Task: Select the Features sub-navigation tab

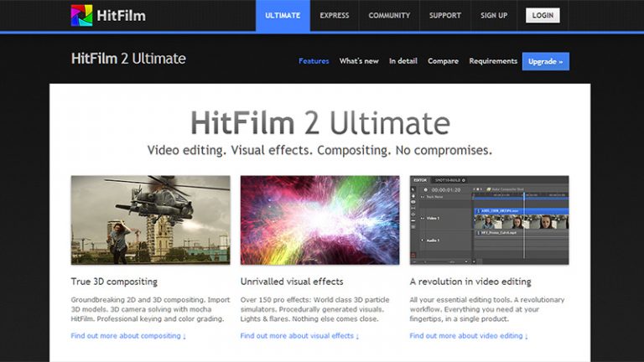Action: coord(314,61)
